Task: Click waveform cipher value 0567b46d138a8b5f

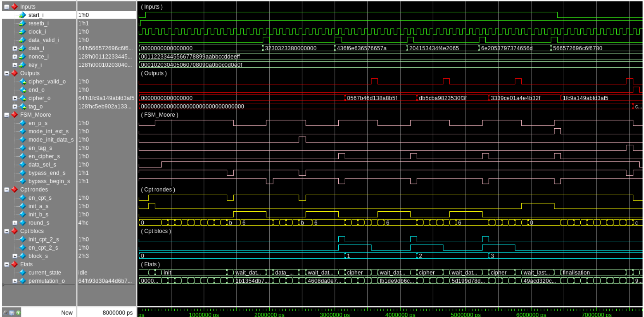Action: 372,98
